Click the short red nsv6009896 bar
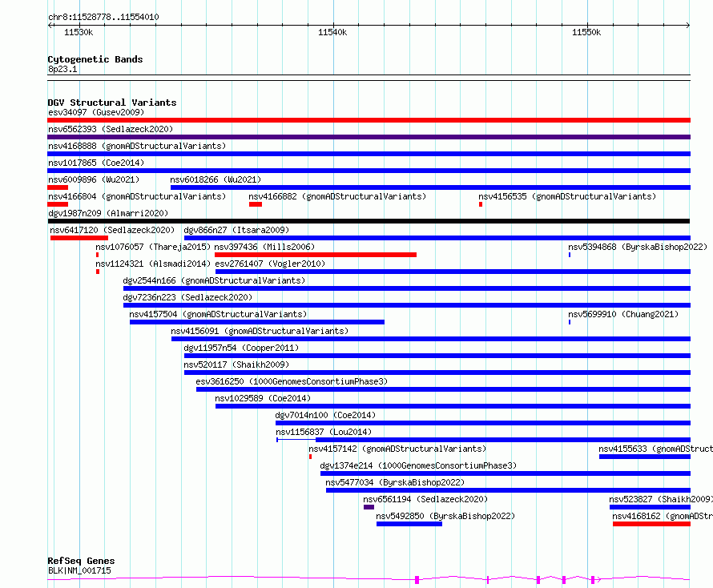Viewport: 713px width, 588px height. (x=58, y=187)
